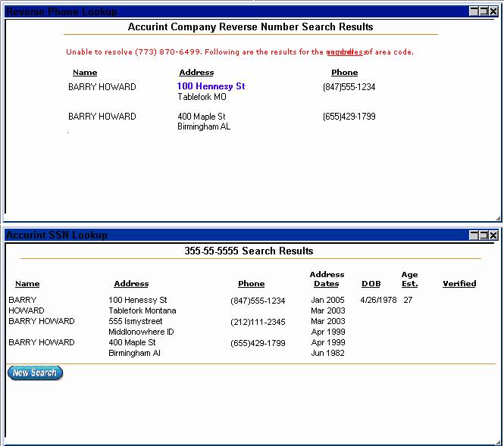Click the Tablefork MO text
This screenshot has height=446, width=504.
click(202, 97)
